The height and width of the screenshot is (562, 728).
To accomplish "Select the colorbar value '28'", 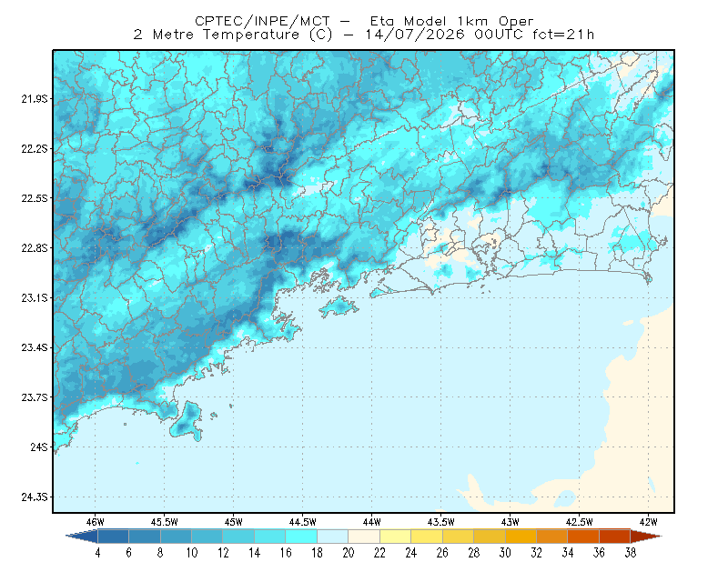I will click(x=473, y=553).
